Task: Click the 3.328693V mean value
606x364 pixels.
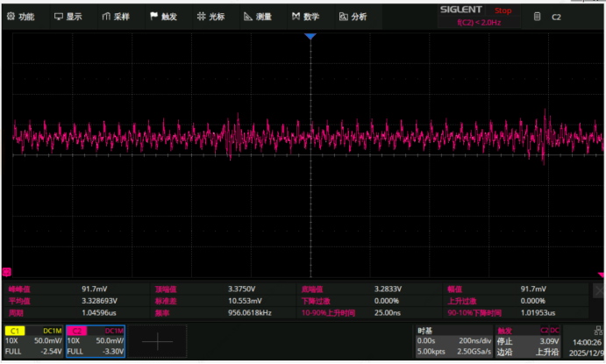Action: [x=99, y=301]
